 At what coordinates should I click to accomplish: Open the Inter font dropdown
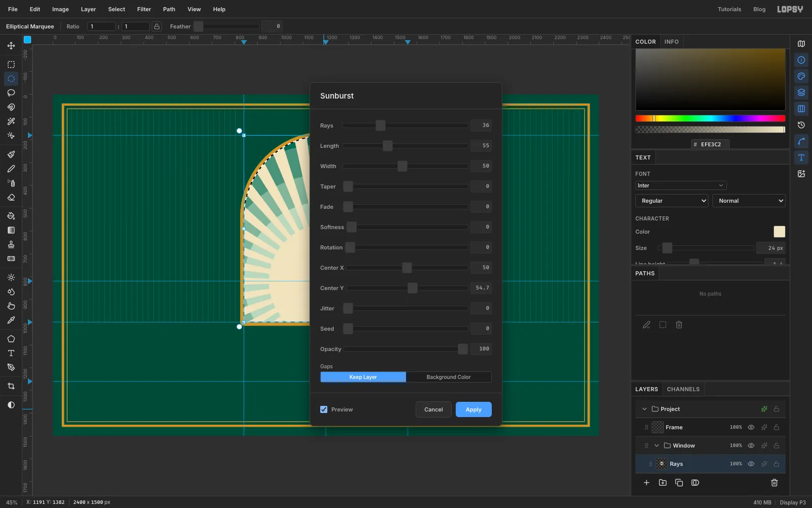(681, 185)
